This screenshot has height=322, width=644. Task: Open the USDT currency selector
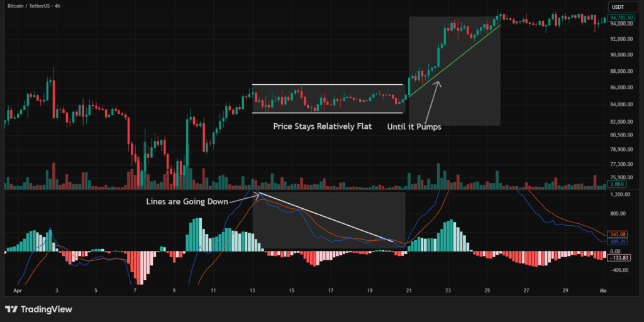coord(617,7)
